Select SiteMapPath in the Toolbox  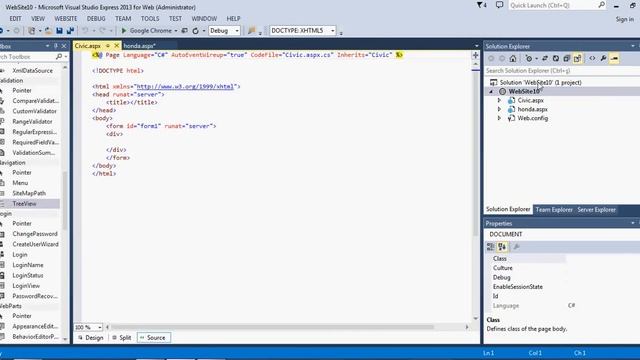pyautogui.click(x=30, y=193)
